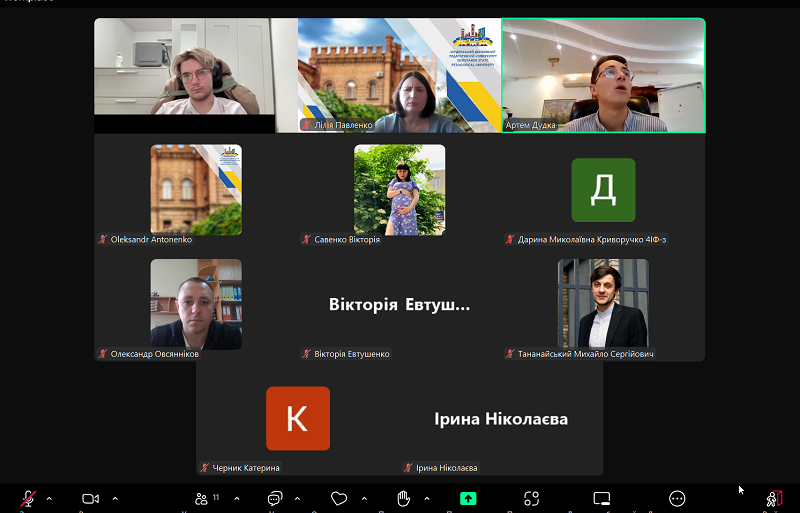Click muted mic icon beside Вікторія Евтушенко label
800x513 pixels.
[307, 354]
